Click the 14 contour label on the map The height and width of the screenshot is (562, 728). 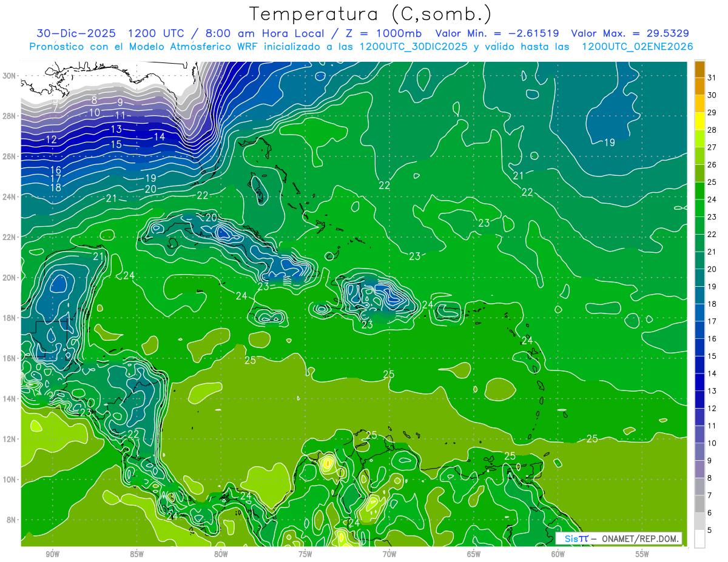tap(159, 137)
